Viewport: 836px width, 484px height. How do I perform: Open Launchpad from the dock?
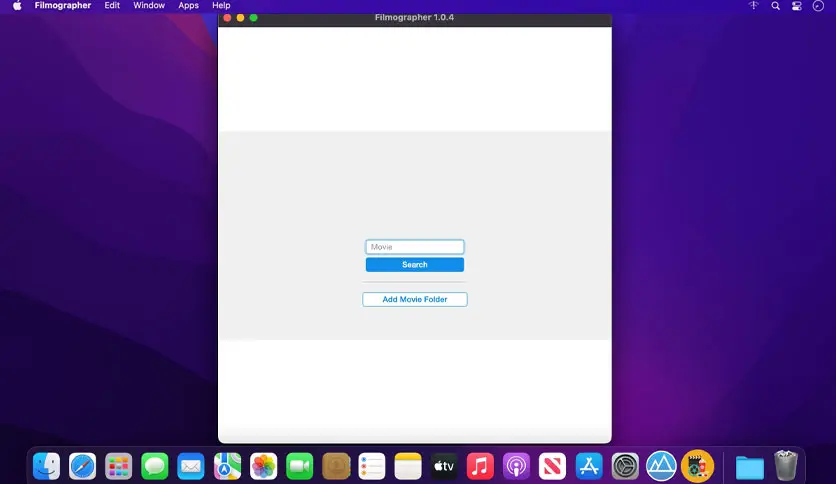[118, 466]
